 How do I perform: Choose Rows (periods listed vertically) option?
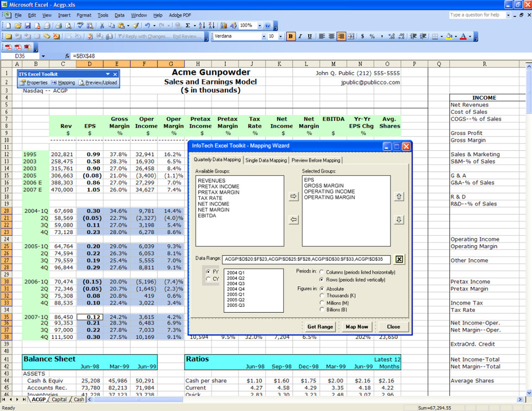click(353, 280)
